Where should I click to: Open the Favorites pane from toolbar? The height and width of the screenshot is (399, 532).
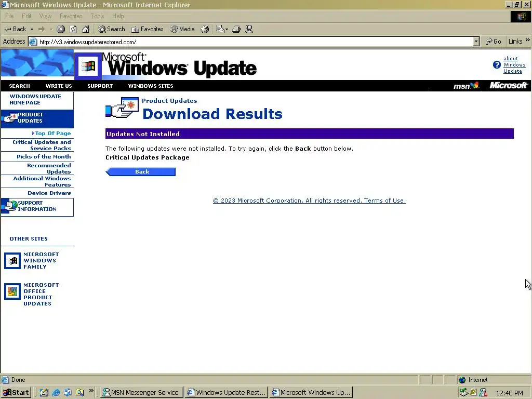click(148, 29)
